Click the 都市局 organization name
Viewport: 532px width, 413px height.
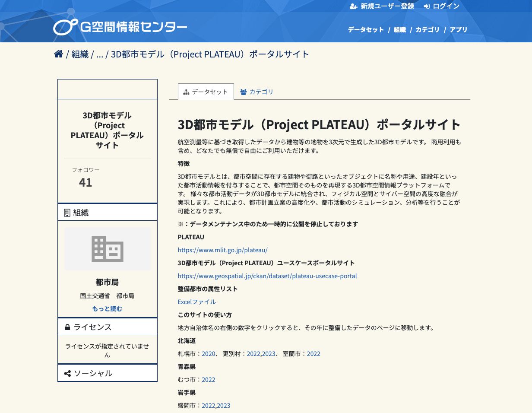pyautogui.click(x=107, y=282)
